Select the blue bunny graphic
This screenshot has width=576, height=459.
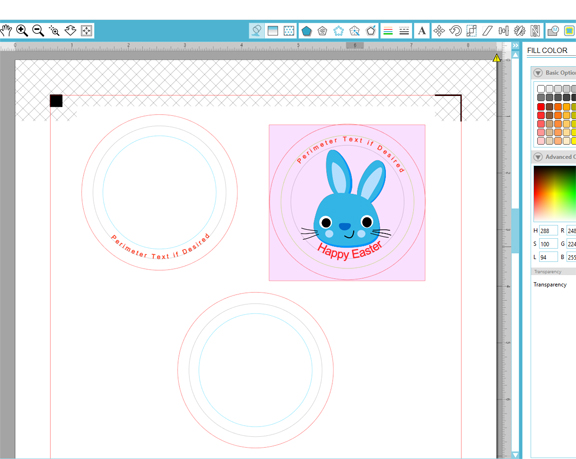click(347, 198)
